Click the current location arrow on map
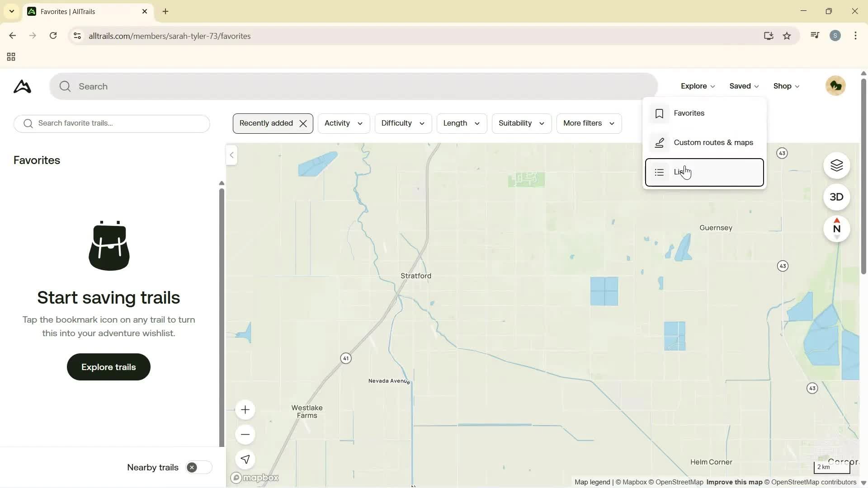The height and width of the screenshot is (488, 868). [245, 459]
